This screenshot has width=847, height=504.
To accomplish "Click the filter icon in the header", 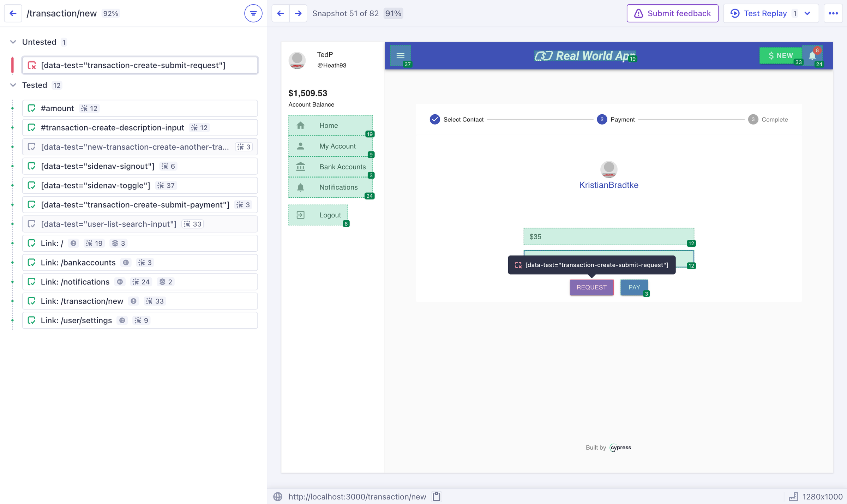I will pos(253,13).
